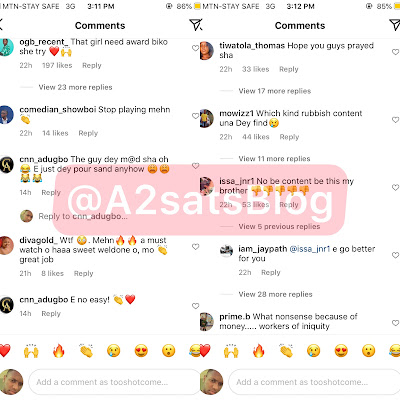Like mowizz1's comment using the heart icon
Screen dimensions: 400x400
(x=395, y=120)
